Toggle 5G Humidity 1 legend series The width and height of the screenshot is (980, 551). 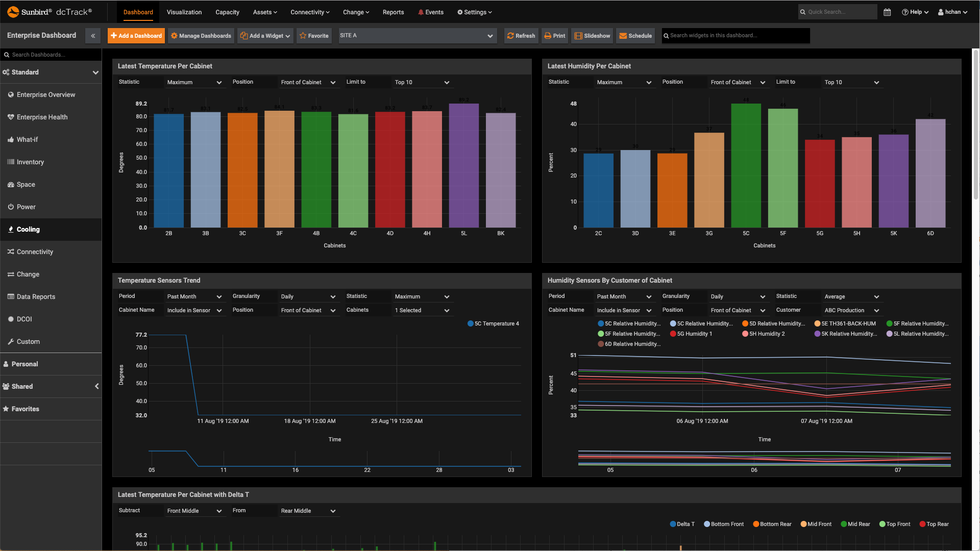tap(691, 334)
